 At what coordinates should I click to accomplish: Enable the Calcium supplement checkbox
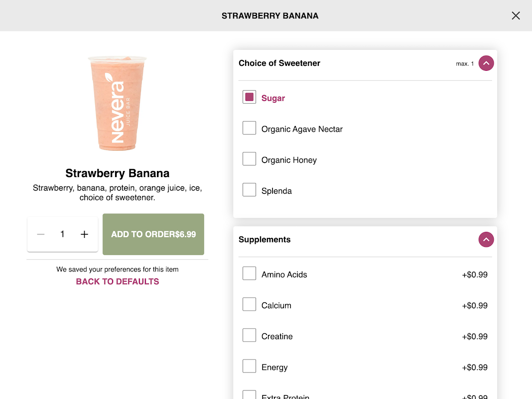[249, 305]
